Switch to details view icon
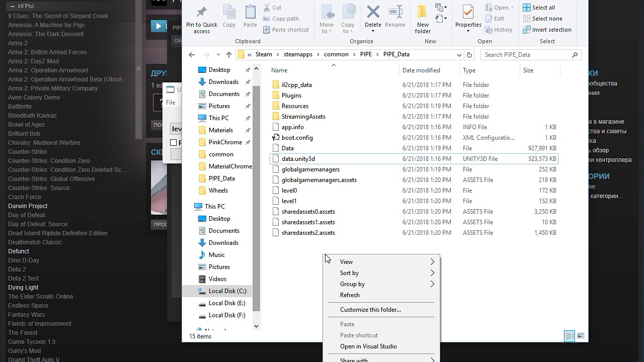 pyautogui.click(x=570, y=336)
